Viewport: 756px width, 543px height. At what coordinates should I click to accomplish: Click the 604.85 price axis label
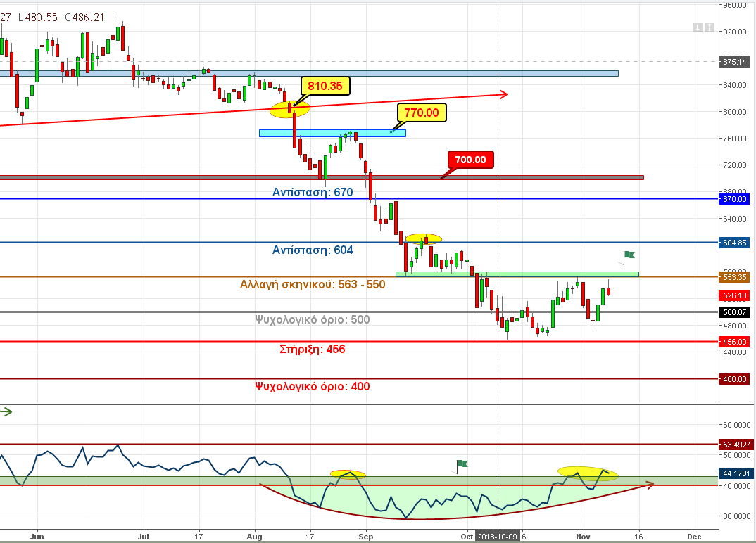point(735,243)
